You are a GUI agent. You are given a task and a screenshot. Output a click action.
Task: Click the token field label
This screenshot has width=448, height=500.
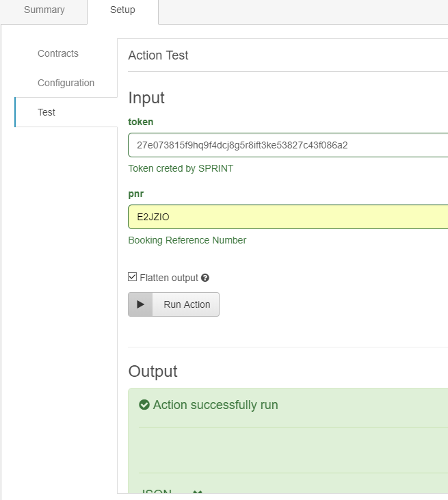point(141,122)
